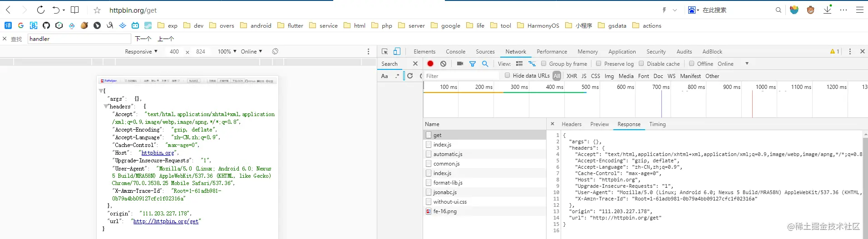Open the 100% zoom dropdown
Image resolution: width=868 pixels, height=239 pixels.
click(x=227, y=51)
